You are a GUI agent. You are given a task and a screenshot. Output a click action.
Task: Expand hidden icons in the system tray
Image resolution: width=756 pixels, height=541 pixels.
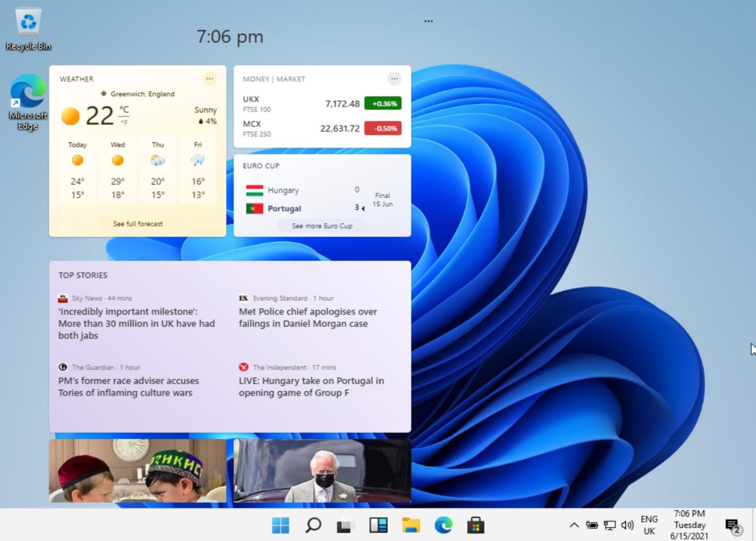point(574,525)
